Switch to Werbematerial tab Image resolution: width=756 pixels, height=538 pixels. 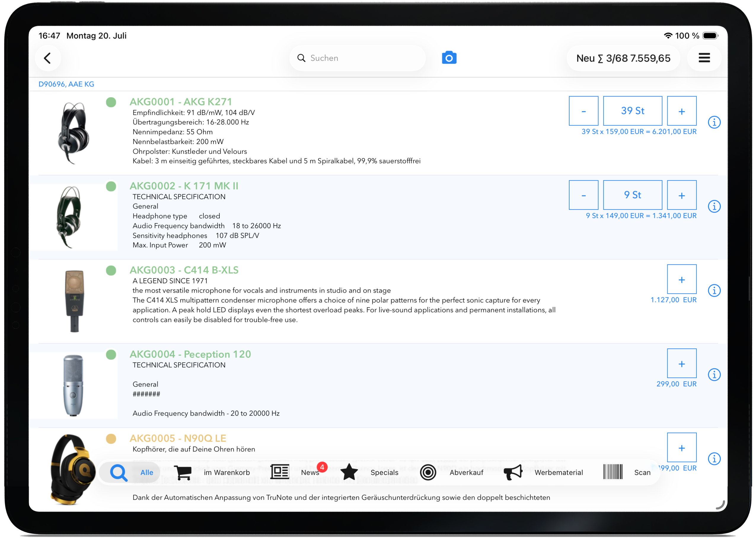tap(559, 473)
